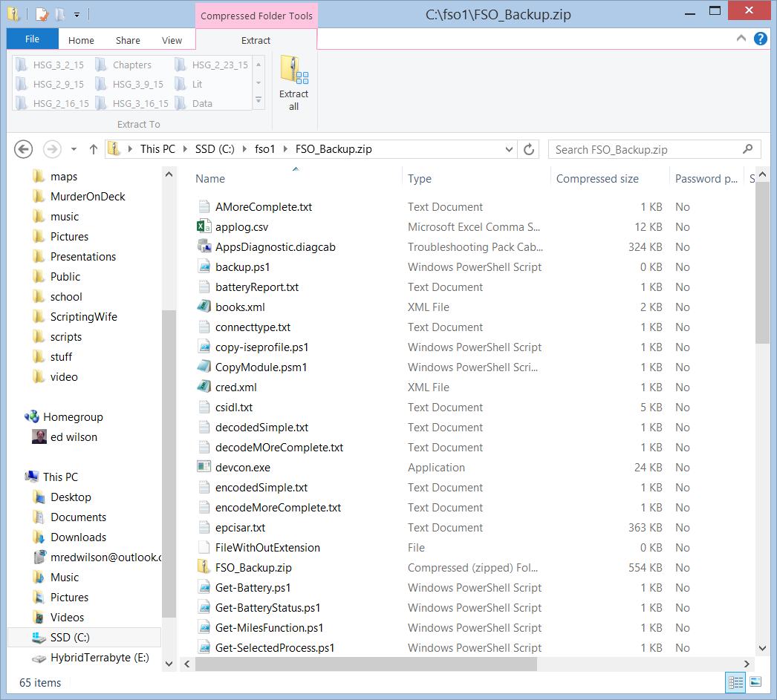
Task: Click horizontal scrollbar right arrow
Action: tap(747, 664)
